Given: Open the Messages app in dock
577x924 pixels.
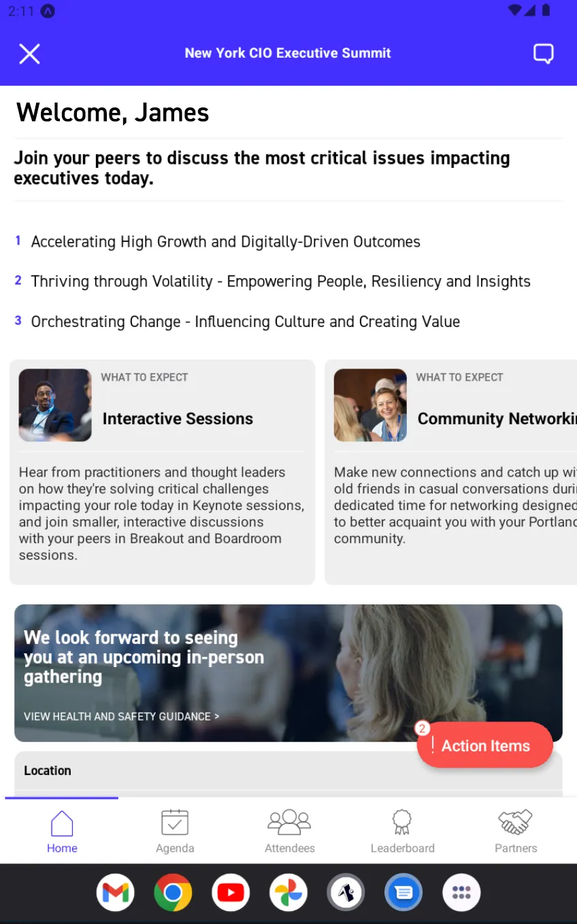Looking at the screenshot, I should click(x=403, y=892).
